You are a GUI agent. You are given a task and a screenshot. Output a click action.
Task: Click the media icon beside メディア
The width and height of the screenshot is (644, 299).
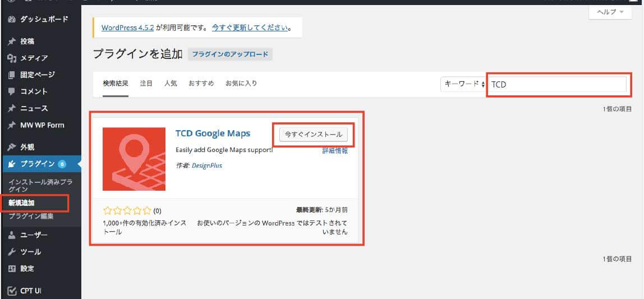point(11,58)
